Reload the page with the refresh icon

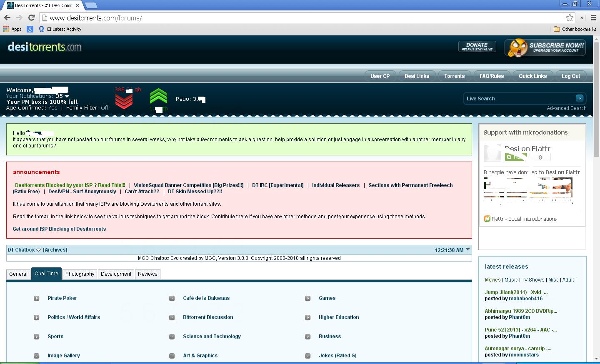click(31, 17)
